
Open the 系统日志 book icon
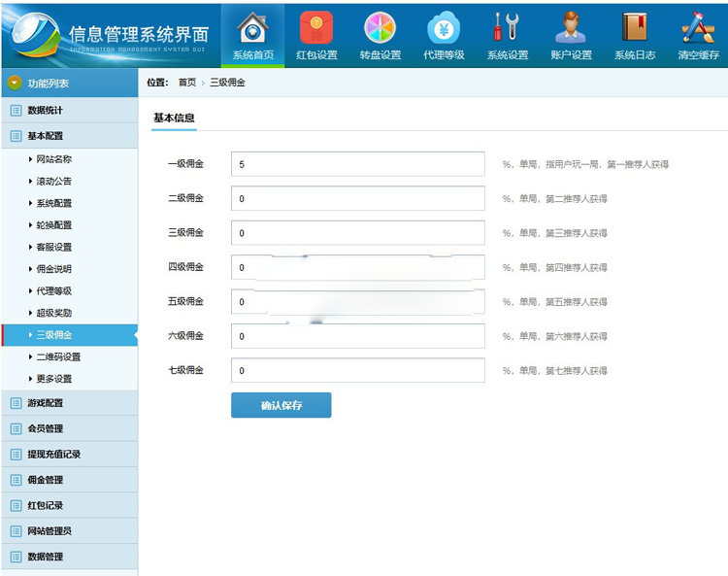pyautogui.click(x=635, y=28)
